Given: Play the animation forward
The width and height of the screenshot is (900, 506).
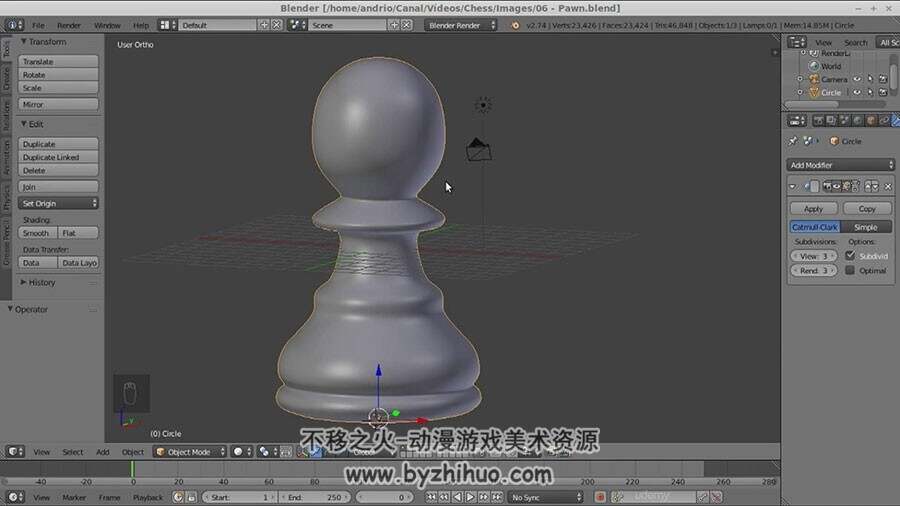Looking at the screenshot, I should pos(470,497).
